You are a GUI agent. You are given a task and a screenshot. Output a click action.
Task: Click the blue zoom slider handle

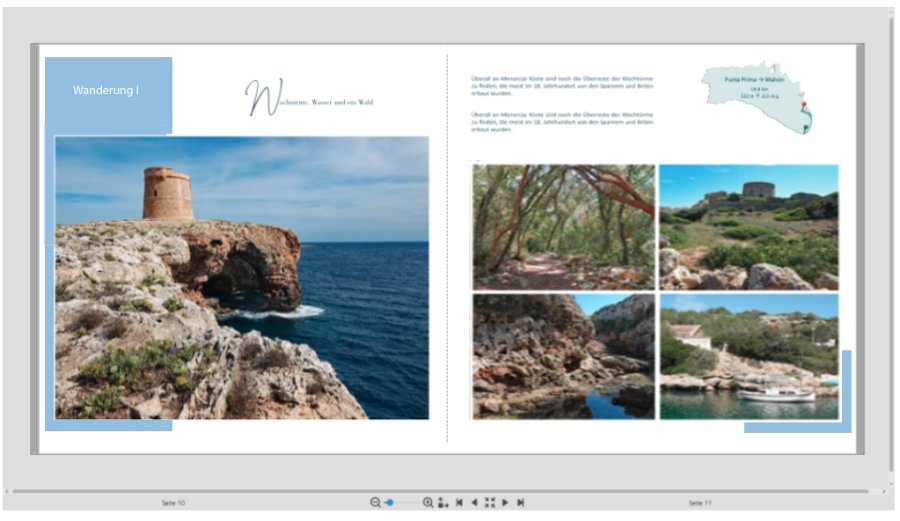pos(389,503)
